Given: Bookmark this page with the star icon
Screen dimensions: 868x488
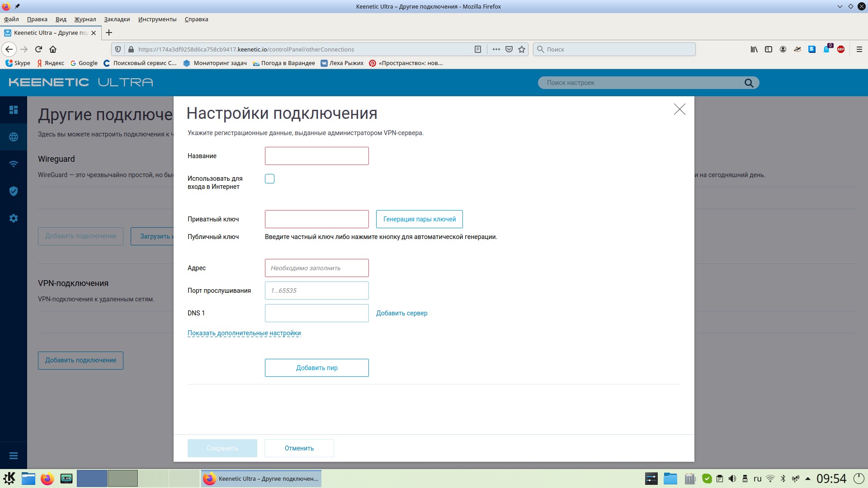Looking at the screenshot, I should [522, 49].
